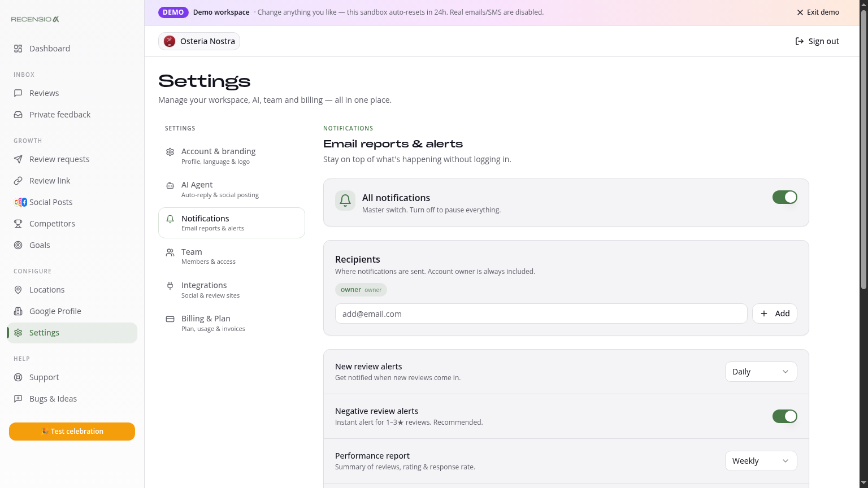
Task: Click the add@email.com recipient field
Action: coord(541,313)
